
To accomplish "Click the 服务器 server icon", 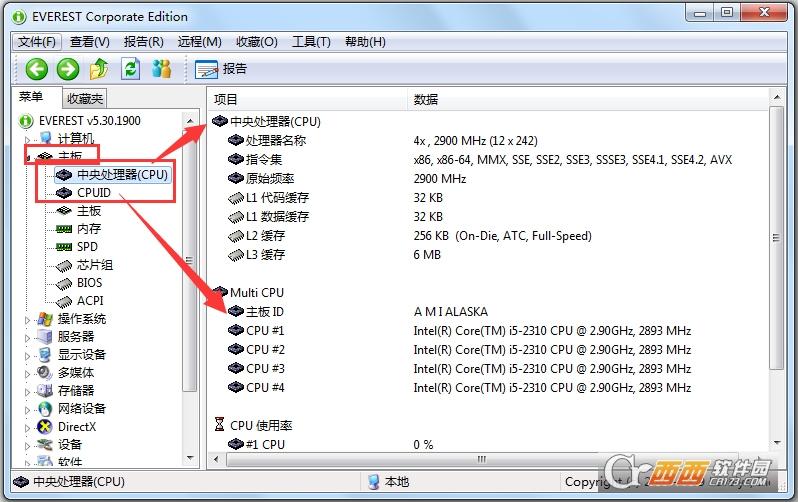I will coord(45,337).
